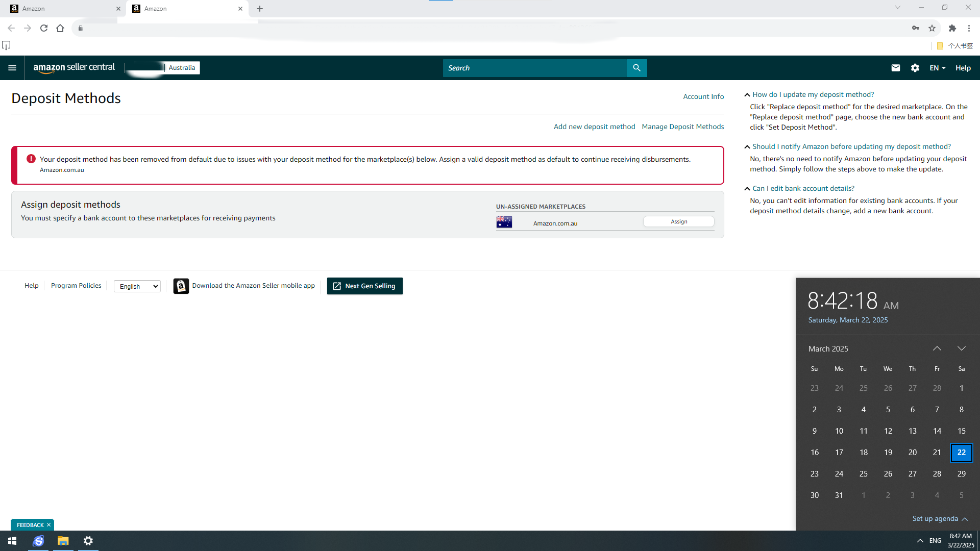Click the browser home icon

(60, 28)
